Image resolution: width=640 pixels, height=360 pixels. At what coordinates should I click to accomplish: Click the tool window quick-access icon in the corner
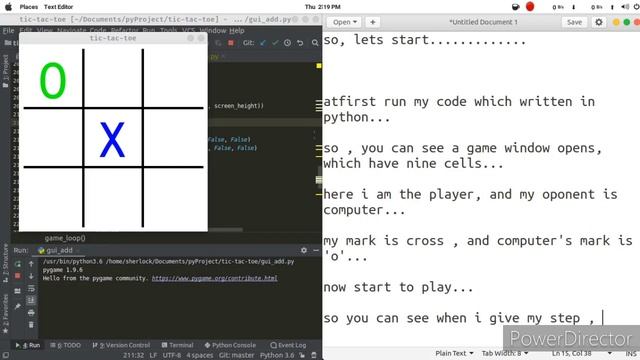(5, 356)
